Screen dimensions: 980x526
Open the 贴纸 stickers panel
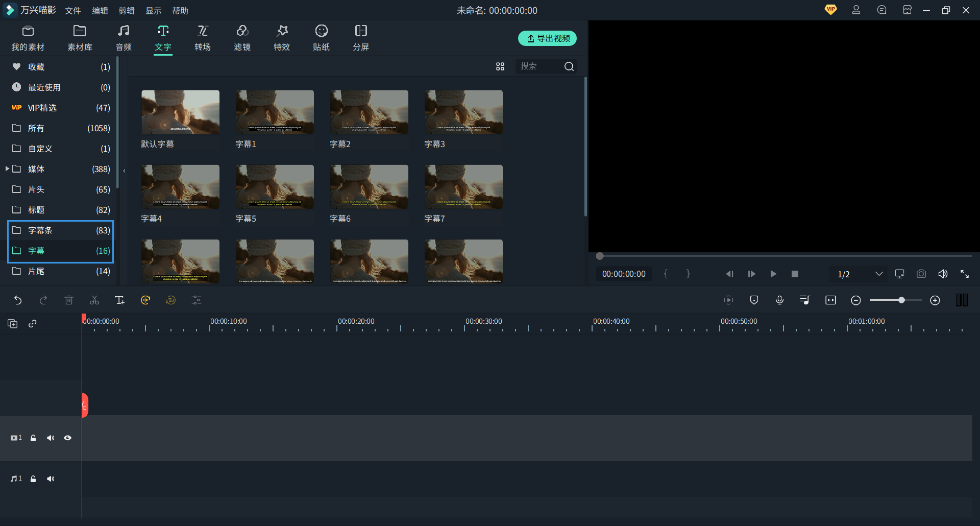point(321,38)
